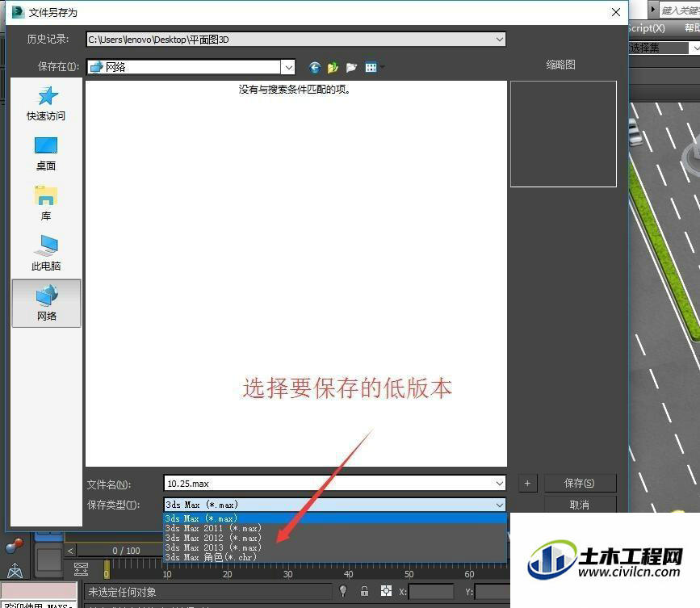
Task: Open the 文件名 dropdown arrow
Action: coord(500,483)
